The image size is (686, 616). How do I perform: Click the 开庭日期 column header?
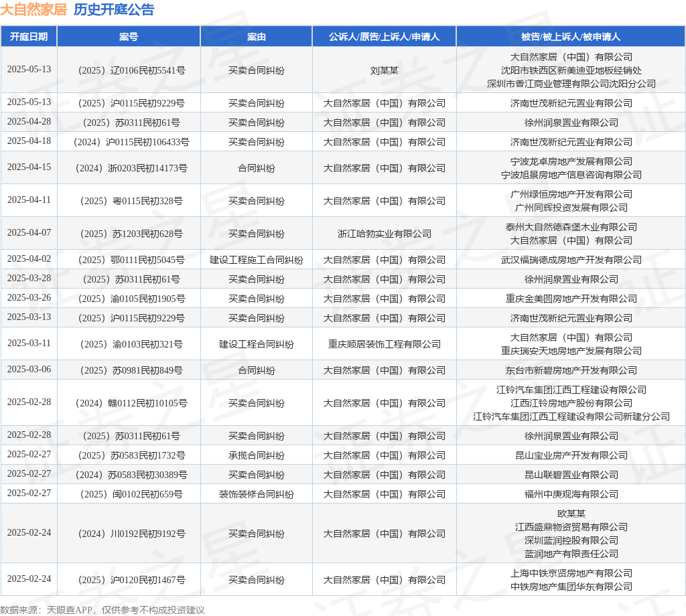tap(29, 37)
